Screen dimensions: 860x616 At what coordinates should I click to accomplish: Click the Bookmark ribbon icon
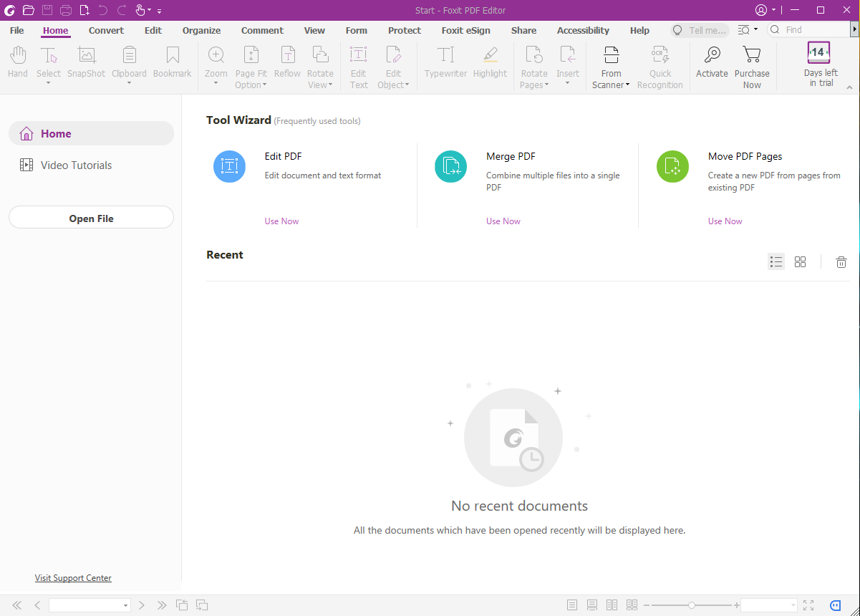tap(173, 62)
